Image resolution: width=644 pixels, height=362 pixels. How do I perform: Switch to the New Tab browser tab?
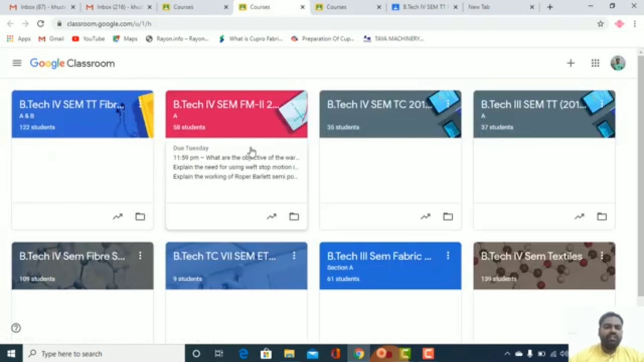tap(500, 7)
